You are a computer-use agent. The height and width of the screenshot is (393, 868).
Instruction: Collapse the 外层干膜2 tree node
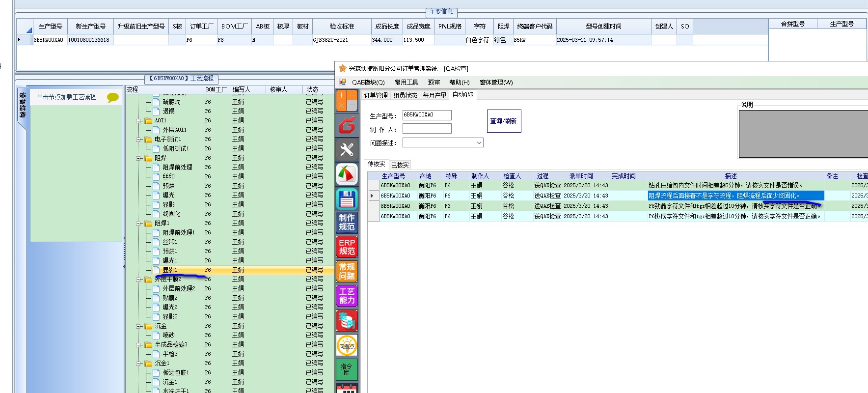click(138, 280)
